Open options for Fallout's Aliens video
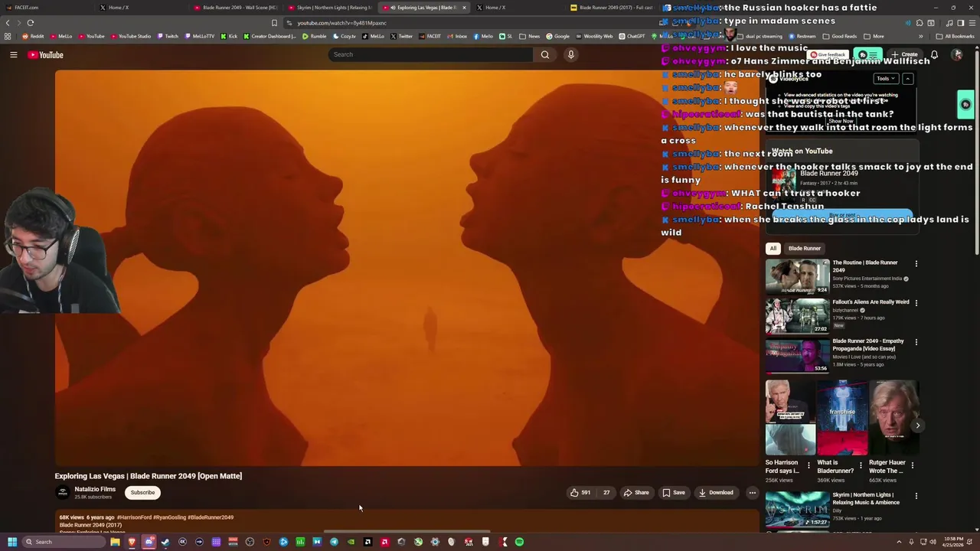 point(916,302)
